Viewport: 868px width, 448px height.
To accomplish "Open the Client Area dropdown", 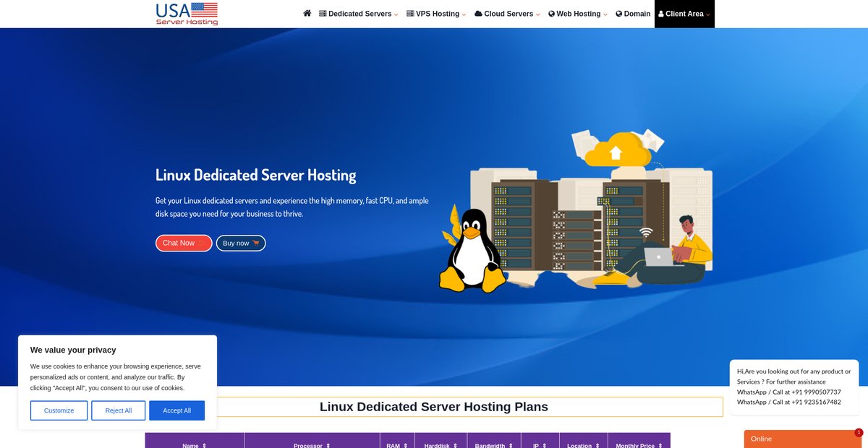I will coord(684,14).
